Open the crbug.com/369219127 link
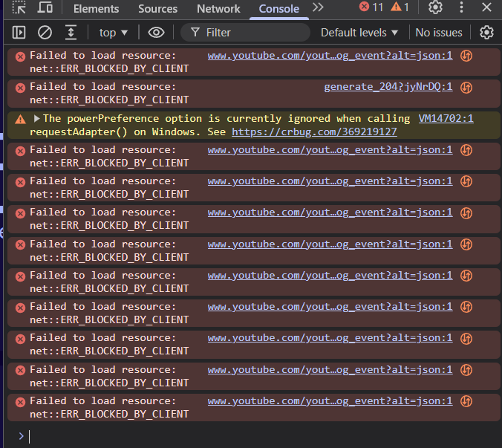 314,132
